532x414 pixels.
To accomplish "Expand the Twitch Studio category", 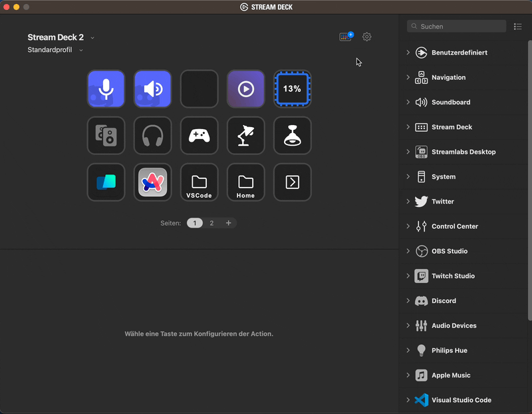I will pyautogui.click(x=408, y=276).
